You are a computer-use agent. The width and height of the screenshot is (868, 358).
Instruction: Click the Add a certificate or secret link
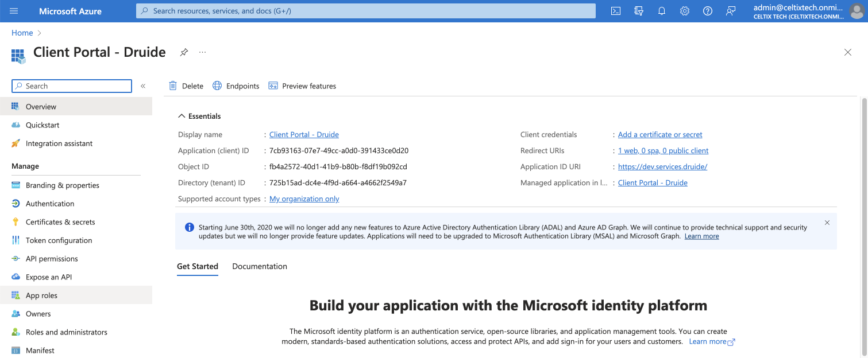[660, 135]
